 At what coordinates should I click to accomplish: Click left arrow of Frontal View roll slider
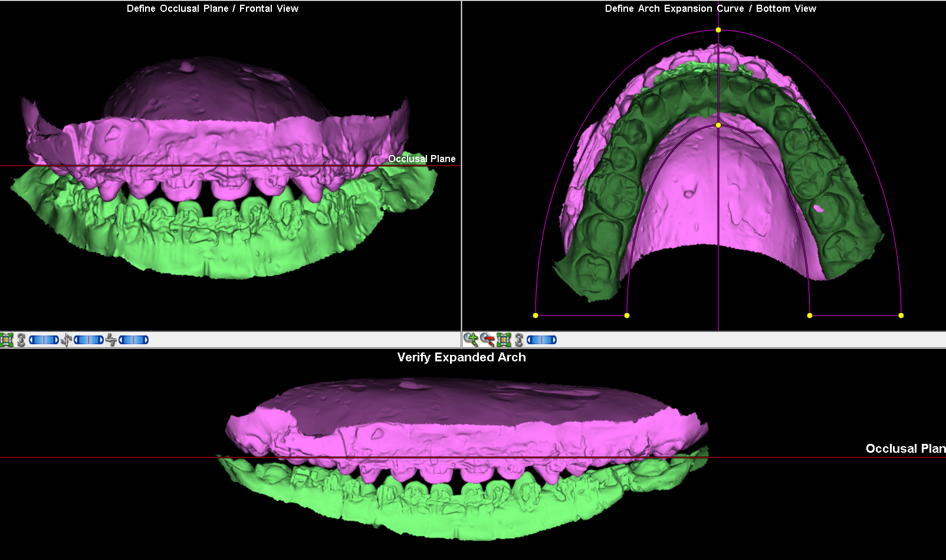tap(31, 340)
